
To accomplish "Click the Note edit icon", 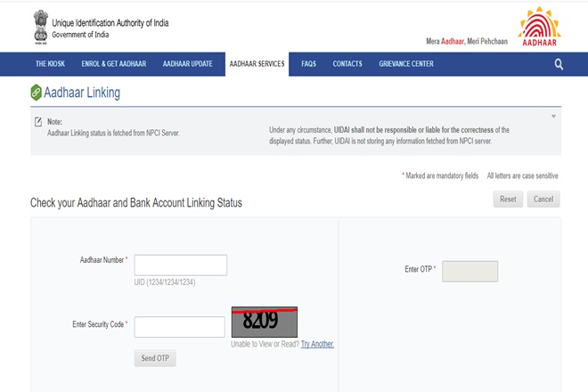I will coord(37,121).
